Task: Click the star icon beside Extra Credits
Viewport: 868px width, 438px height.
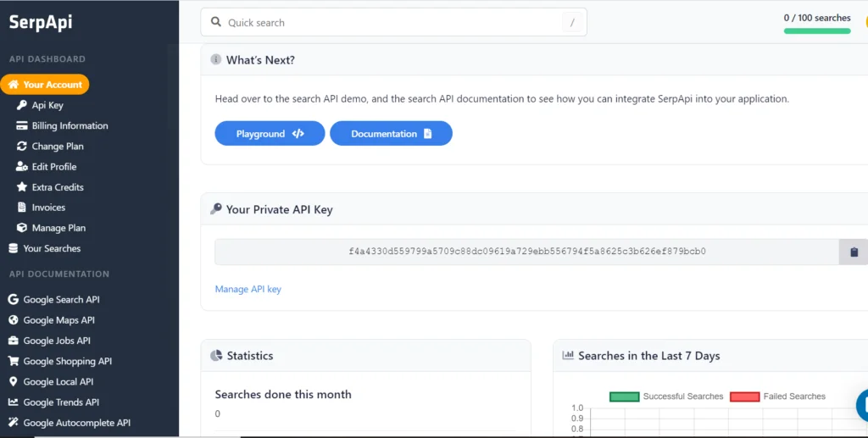Action: click(x=22, y=187)
